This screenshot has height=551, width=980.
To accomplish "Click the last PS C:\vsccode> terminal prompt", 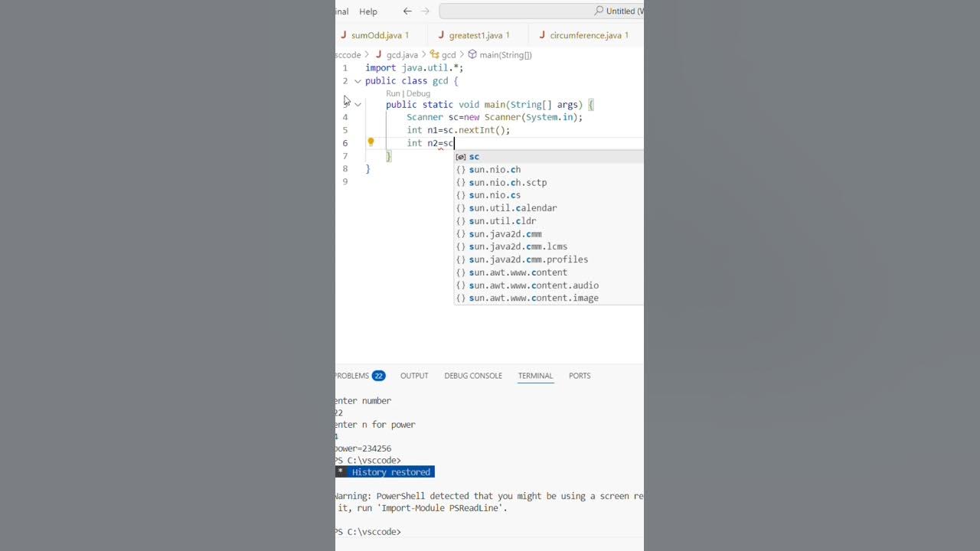I will [368, 532].
